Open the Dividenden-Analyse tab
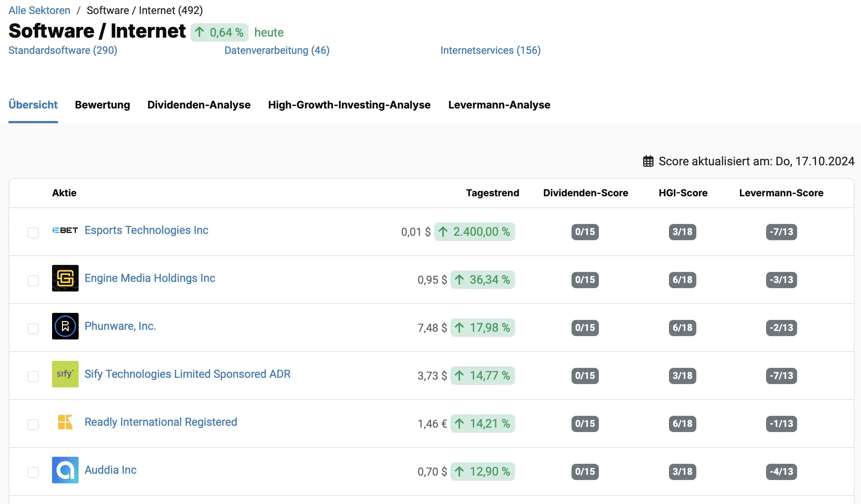 click(x=199, y=105)
